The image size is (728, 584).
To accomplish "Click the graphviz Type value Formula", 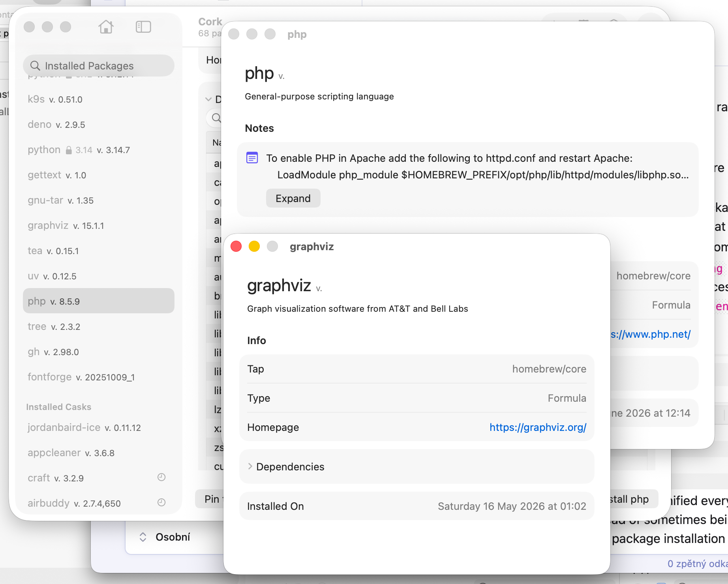I will [567, 398].
